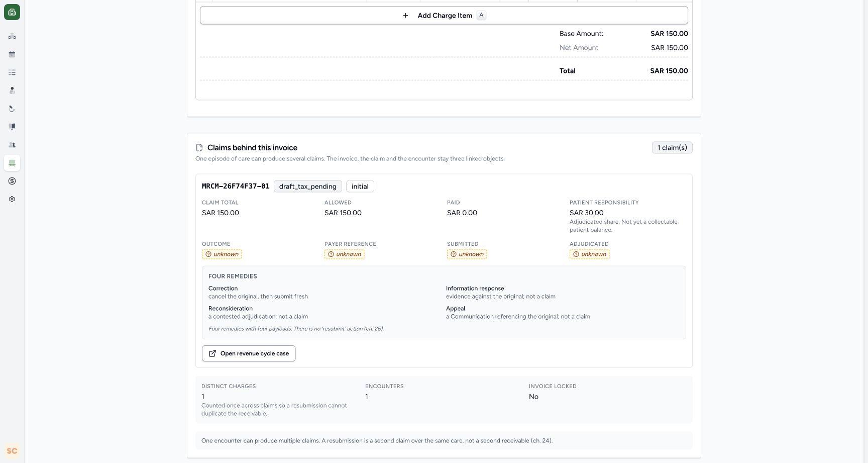The image size is (868, 463).
Task: Click claim ID MRCM-26F74F37-01
Action: click(236, 187)
